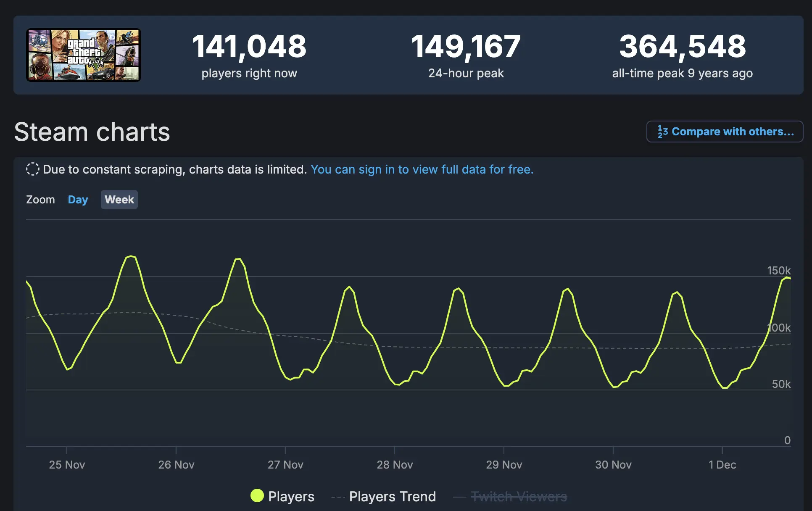The image size is (812, 511).
Task: Click the 25 Nov date axis label
Action: click(67, 465)
